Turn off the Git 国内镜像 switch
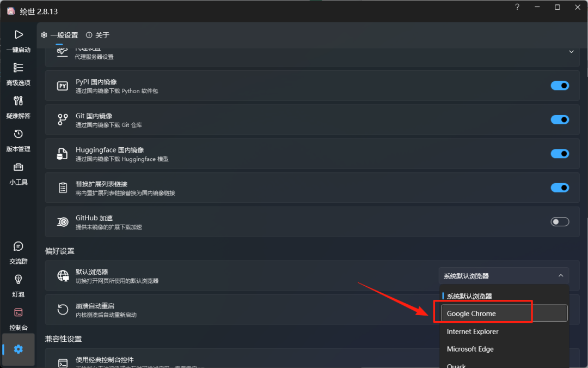The height and width of the screenshot is (368, 588). pyautogui.click(x=560, y=119)
